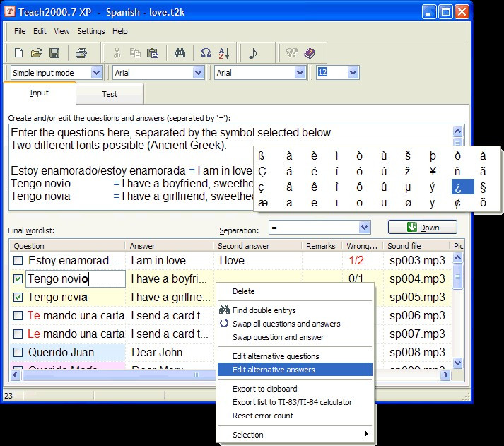The width and height of the screenshot is (504, 446).
Task: Switch to the Test tab
Action: [x=110, y=94]
